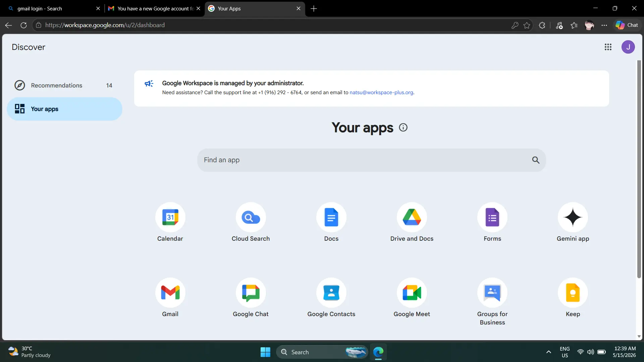Start Google Meet app
Screen dimensions: 644x362
(x=412, y=293)
